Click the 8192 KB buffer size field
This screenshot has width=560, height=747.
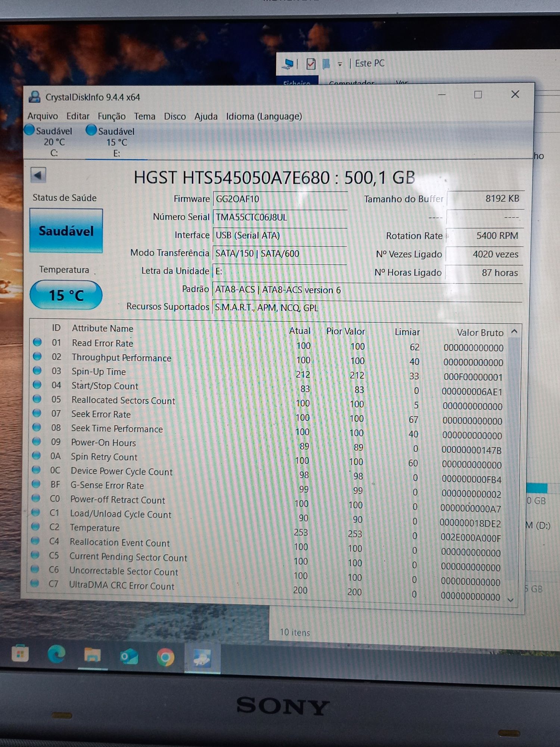click(x=485, y=199)
